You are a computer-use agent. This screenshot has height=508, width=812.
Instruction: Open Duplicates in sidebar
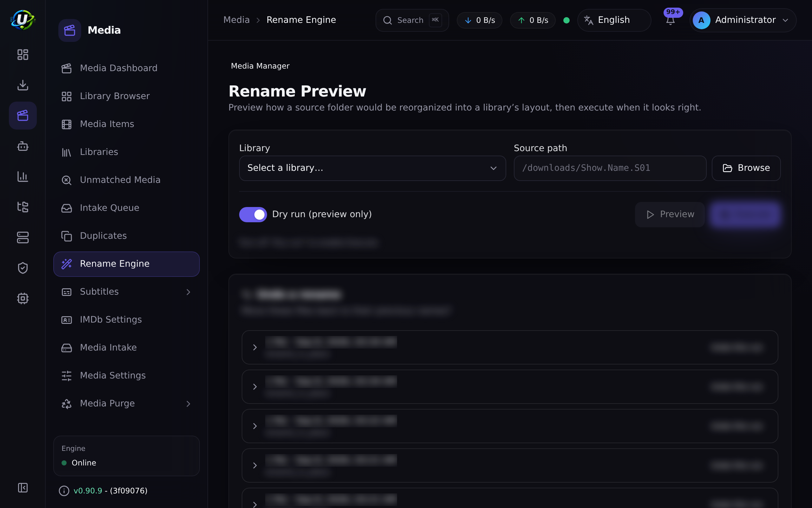pyautogui.click(x=127, y=236)
